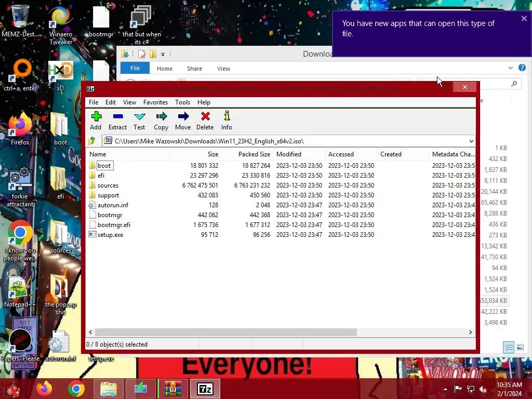The width and height of the screenshot is (532, 399).
Task: Expand the Explorer ribbon chevron
Action: [x=511, y=68]
